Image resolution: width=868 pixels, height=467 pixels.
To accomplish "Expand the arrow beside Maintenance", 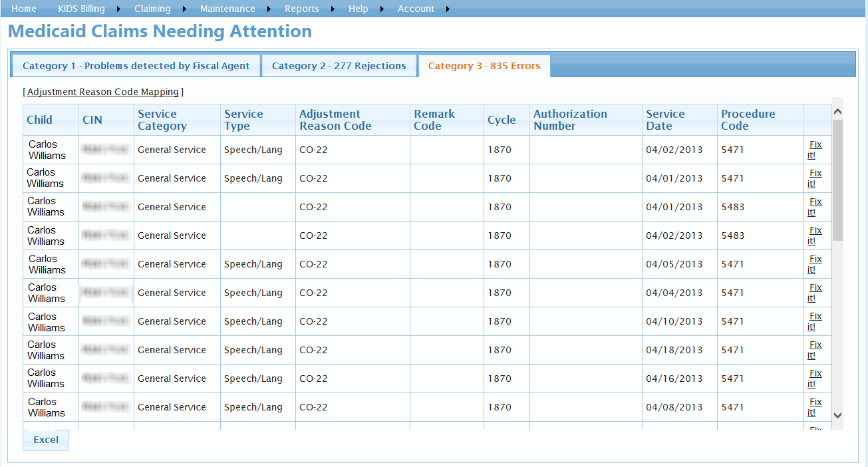I will click(x=269, y=9).
